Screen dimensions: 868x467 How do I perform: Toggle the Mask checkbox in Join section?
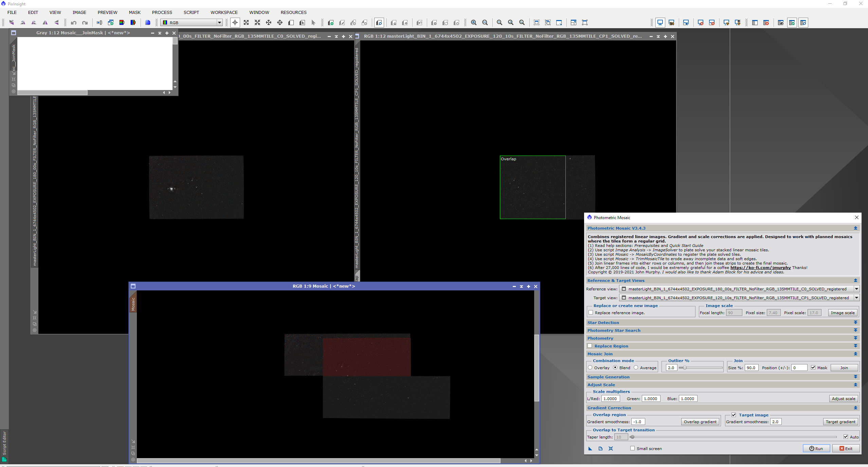click(813, 367)
